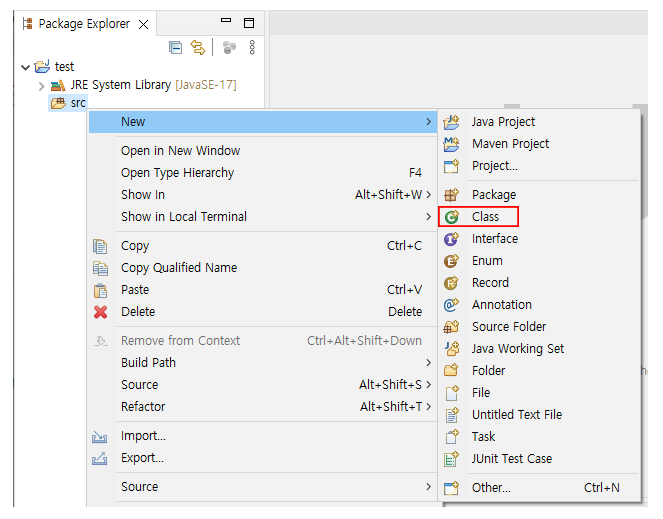Viewport: 663px width, 519px height.
Task: Expand Source submenu with Alt+Shift+S
Action: click(263, 384)
